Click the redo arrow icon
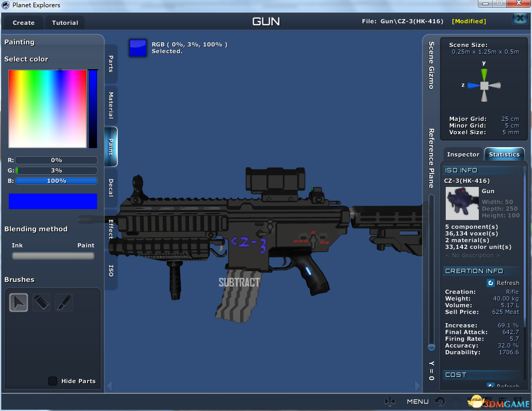The height and width of the screenshot is (411, 532). click(x=457, y=402)
